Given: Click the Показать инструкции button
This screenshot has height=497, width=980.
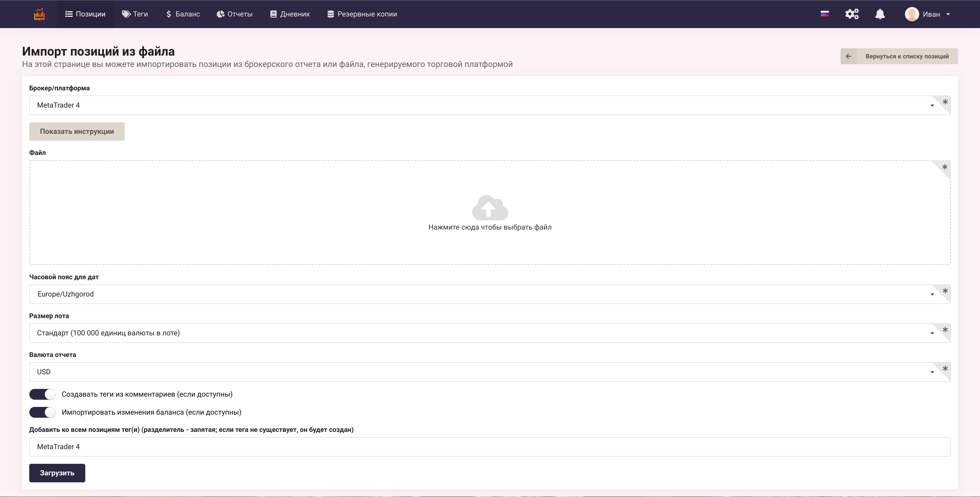Looking at the screenshot, I should tap(77, 131).
